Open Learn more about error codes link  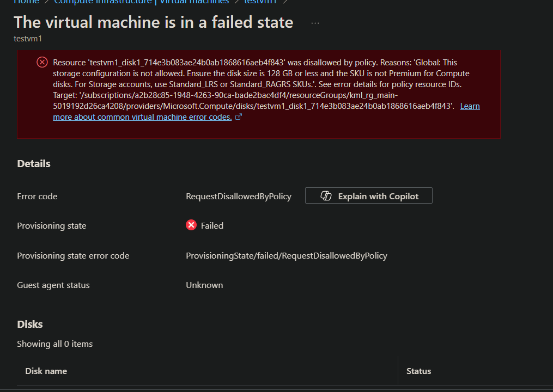coord(142,117)
